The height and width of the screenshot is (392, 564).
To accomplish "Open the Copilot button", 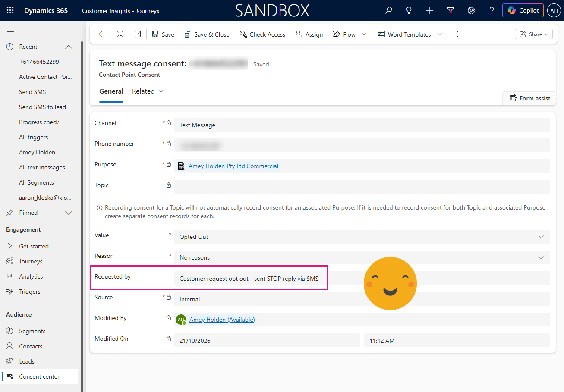I will coord(523,10).
